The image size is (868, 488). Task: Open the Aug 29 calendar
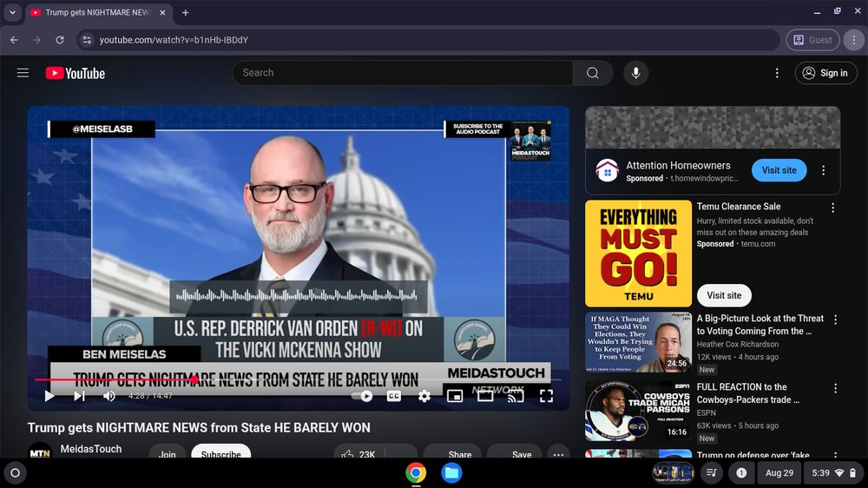(x=779, y=473)
